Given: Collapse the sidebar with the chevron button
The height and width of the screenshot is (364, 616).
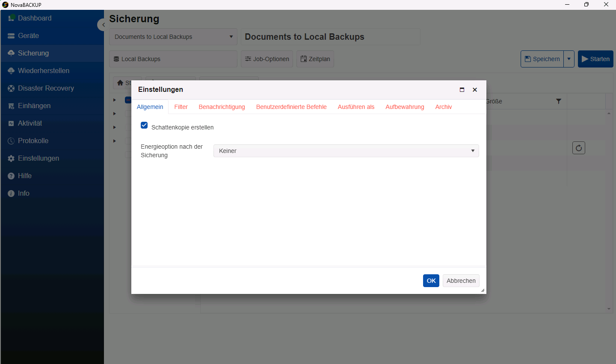Looking at the screenshot, I should click(x=103, y=25).
